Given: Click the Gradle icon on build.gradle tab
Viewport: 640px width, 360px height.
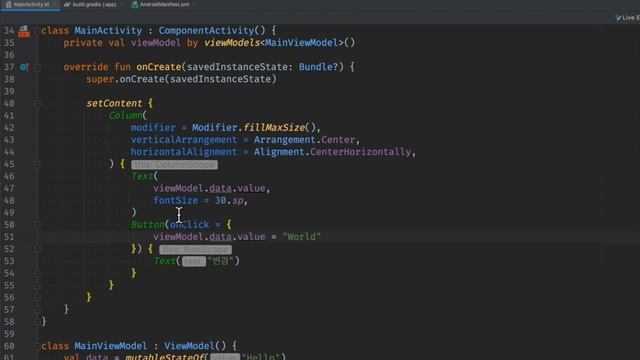Looking at the screenshot, I should coord(67,4).
